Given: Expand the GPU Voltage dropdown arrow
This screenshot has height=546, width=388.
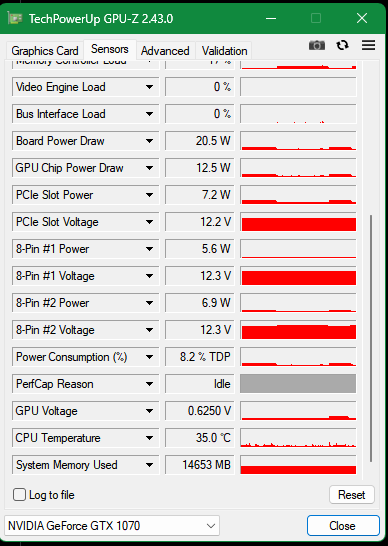Looking at the screenshot, I should click(x=149, y=411).
